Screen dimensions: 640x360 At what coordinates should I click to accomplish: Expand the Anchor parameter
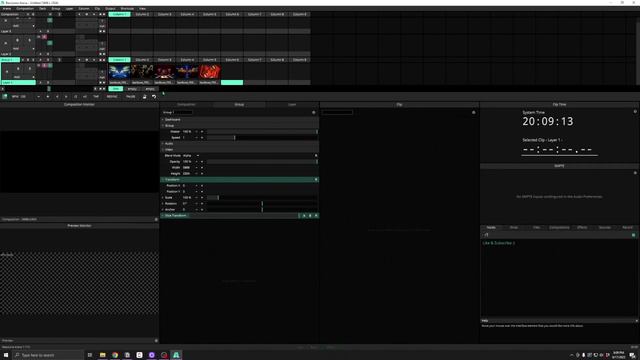(163, 209)
